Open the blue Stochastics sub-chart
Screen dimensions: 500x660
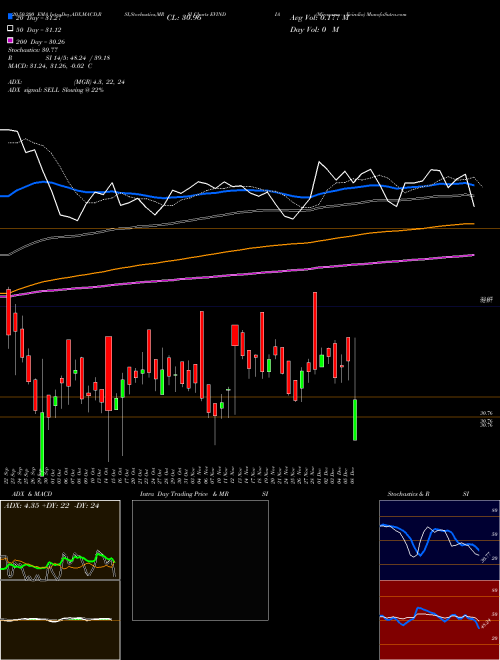pyautogui.click(x=439, y=540)
